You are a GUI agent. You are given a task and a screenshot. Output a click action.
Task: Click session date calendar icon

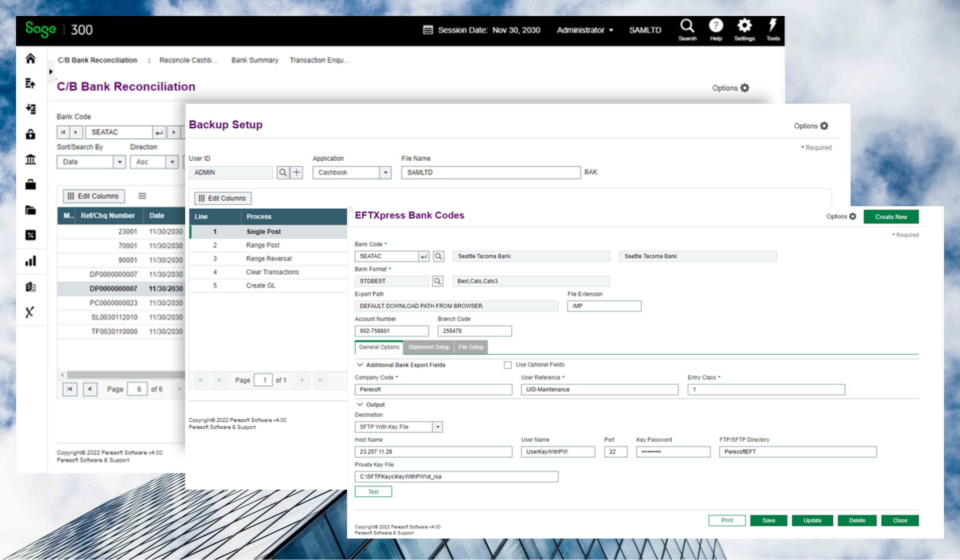(x=428, y=30)
